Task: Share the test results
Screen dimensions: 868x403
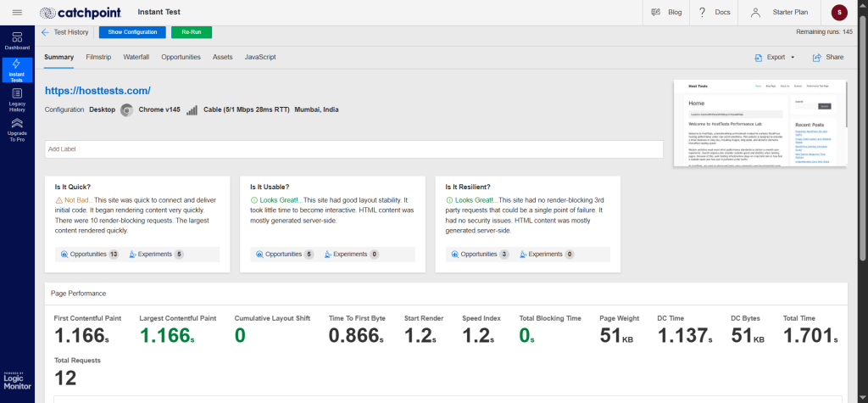Action: [x=827, y=58]
